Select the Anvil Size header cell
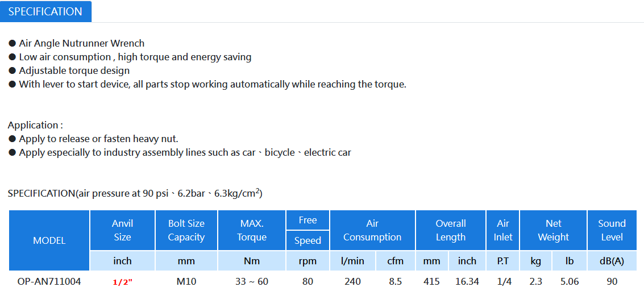The width and height of the screenshot is (644, 291). tap(122, 230)
